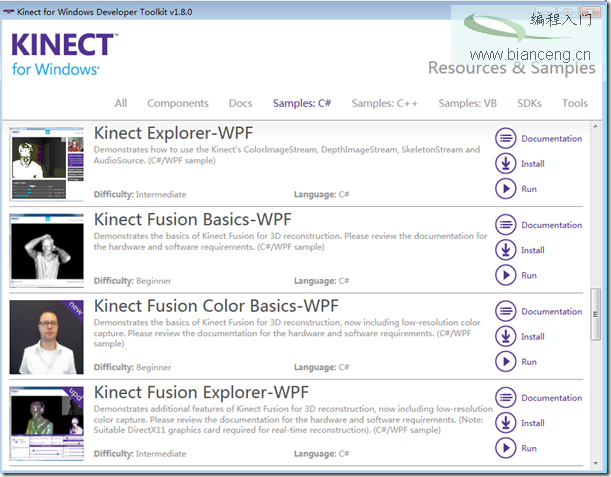Click the scrollbar up arrow

pos(595,126)
